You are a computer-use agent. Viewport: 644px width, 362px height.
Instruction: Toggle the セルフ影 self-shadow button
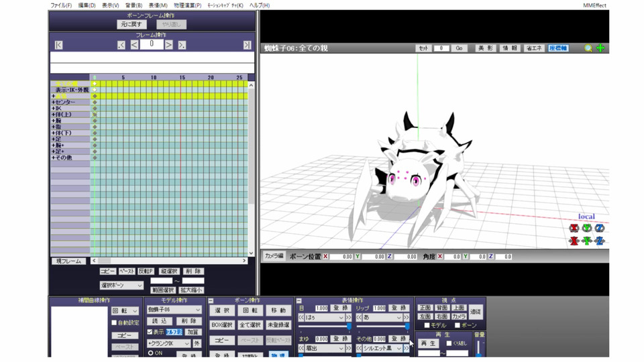tap(174, 332)
